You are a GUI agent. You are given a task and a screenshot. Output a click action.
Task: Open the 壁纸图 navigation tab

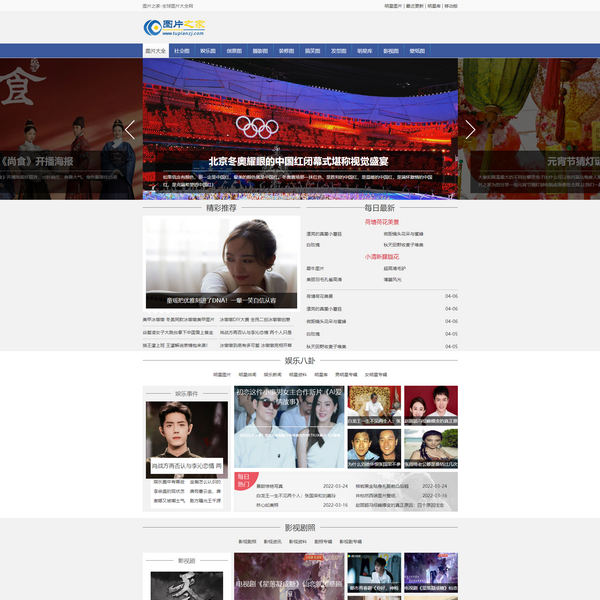pos(416,50)
